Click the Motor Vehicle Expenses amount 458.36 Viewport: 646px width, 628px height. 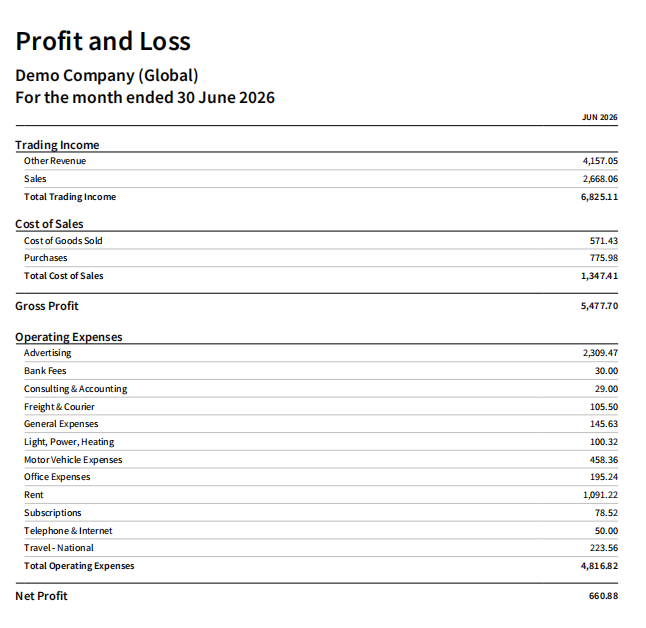click(604, 460)
